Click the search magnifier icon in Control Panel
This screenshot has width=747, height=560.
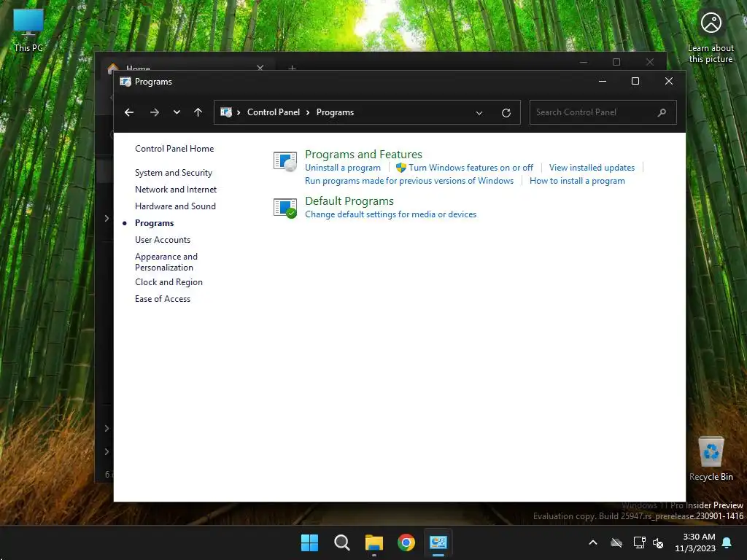click(662, 113)
